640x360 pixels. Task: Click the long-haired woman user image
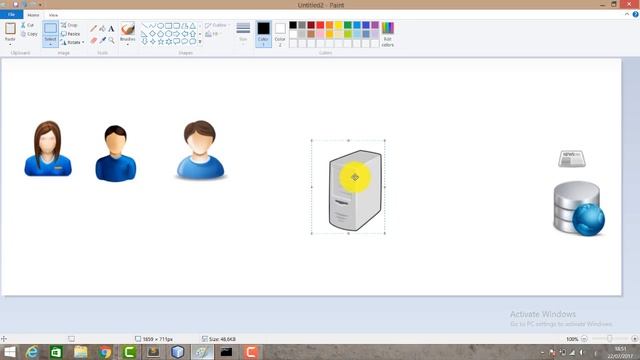tap(48, 149)
